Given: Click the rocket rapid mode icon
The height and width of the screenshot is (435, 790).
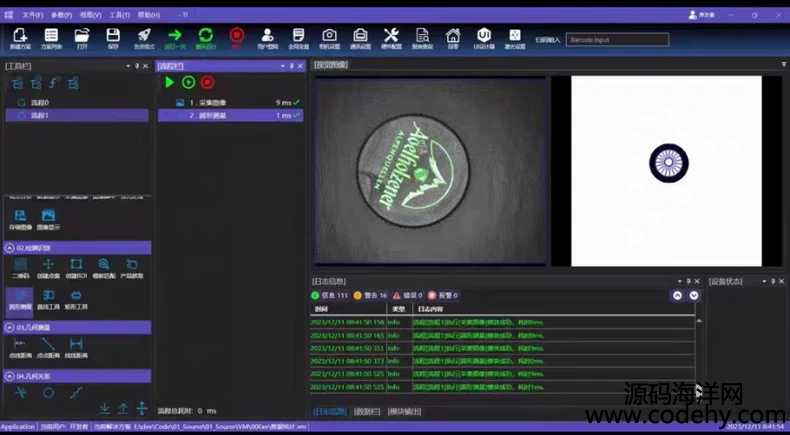Looking at the screenshot, I should 144,38.
